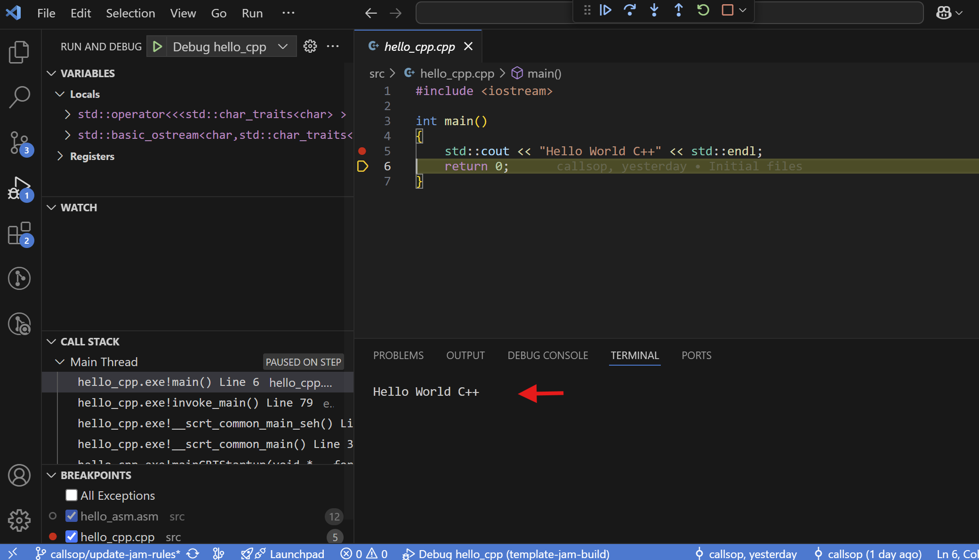This screenshot has height=560, width=979.
Task: Open the Run menu
Action: tap(252, 13)
